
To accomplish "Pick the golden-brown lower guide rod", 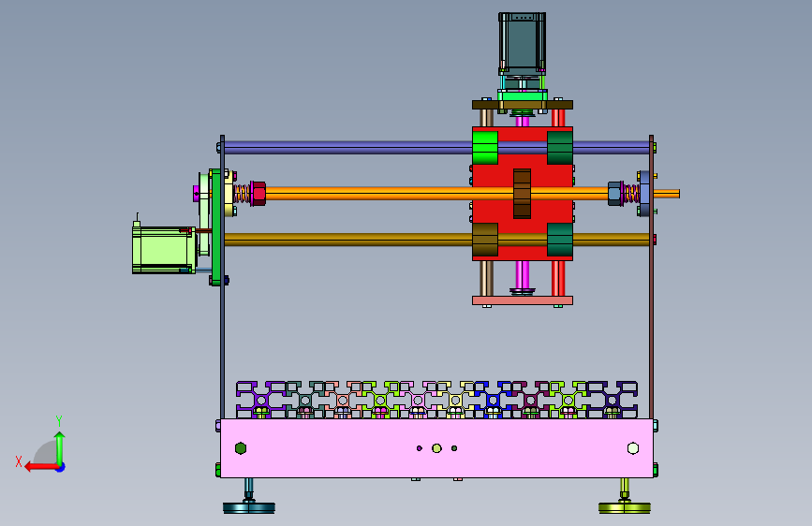I will click(347, 240).
